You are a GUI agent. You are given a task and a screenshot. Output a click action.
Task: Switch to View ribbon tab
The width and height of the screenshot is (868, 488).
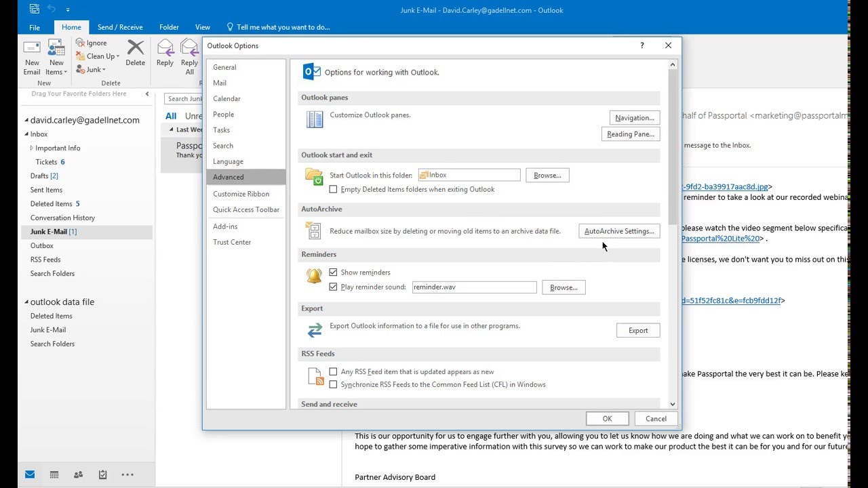tap(203, 27)
